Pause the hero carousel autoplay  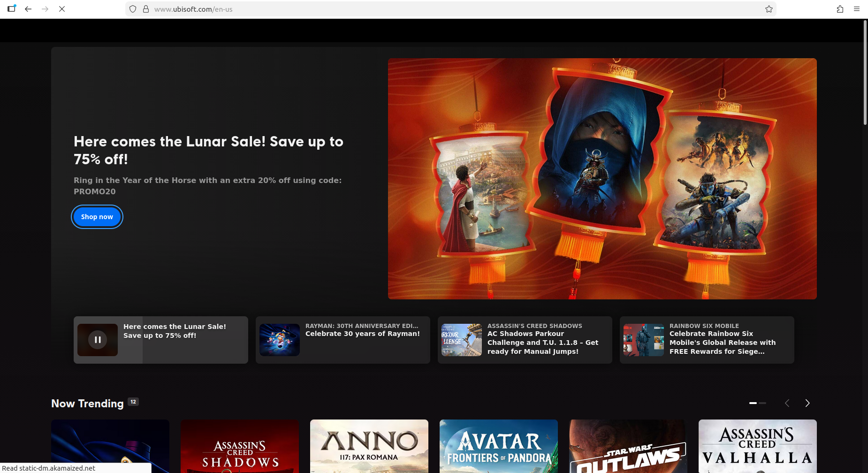98,340
